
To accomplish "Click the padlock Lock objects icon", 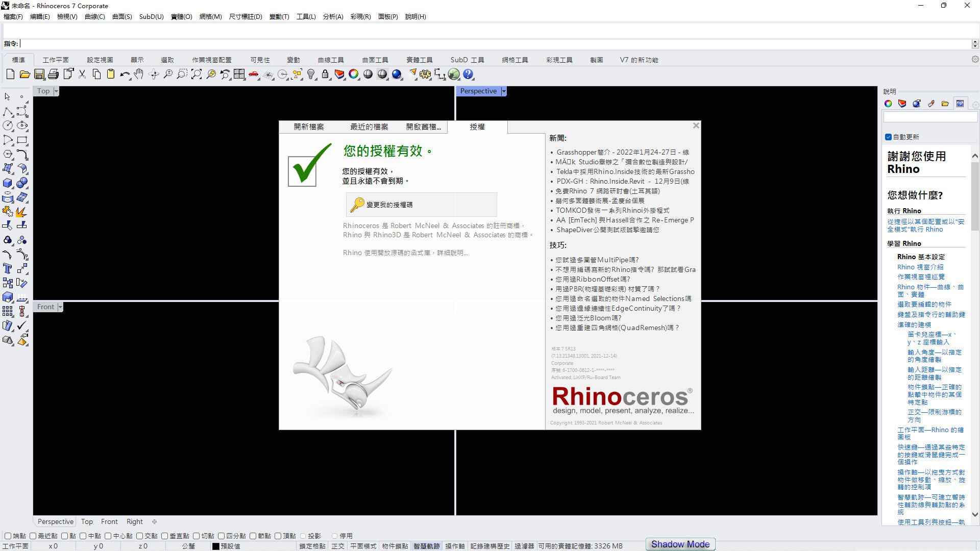I will point(325,74).
